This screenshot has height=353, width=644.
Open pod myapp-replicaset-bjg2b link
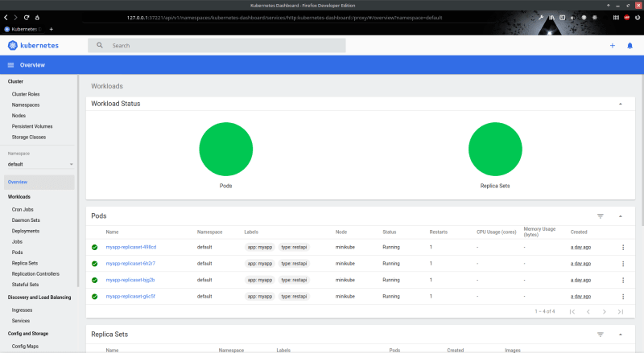[x=130, y=280]
